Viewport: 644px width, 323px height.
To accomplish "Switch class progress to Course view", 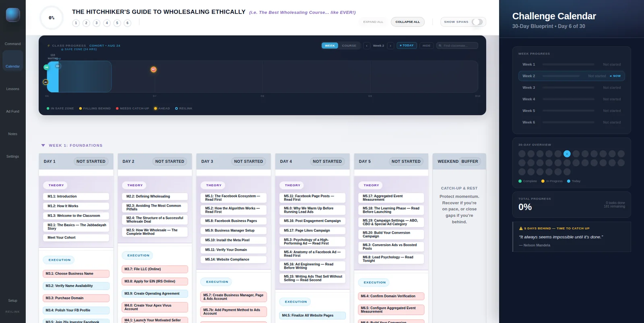I will pos(349,46).
